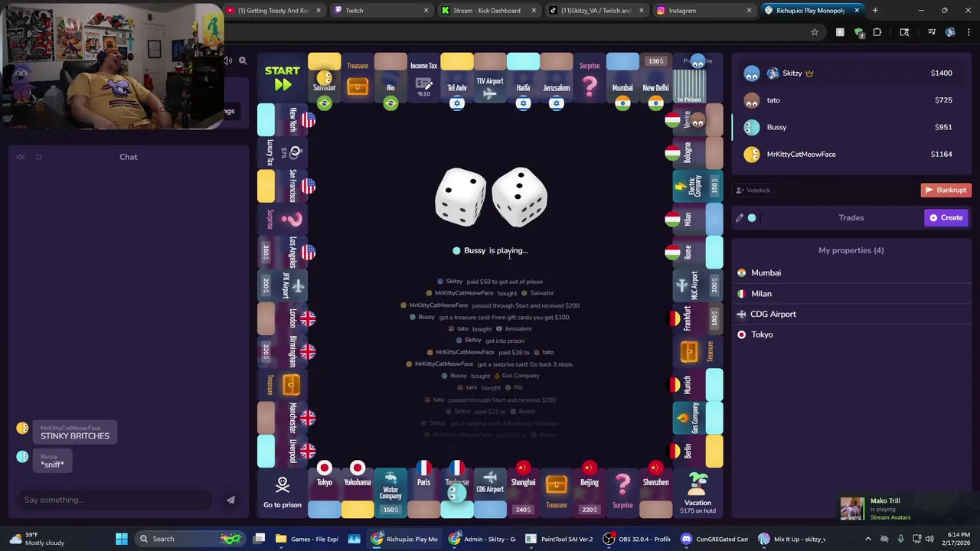Open the Mix It Up taskbar app

793,539
